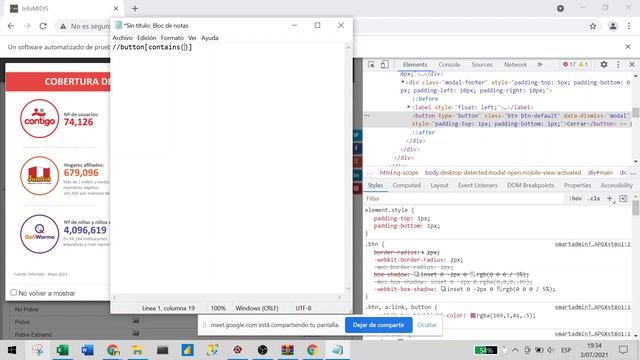Click the webkit-box-shadow rgb color swatch
Image resolution: width=640 pixels, height=360 pixels.
pyautogui.click(x=499, y=289)
